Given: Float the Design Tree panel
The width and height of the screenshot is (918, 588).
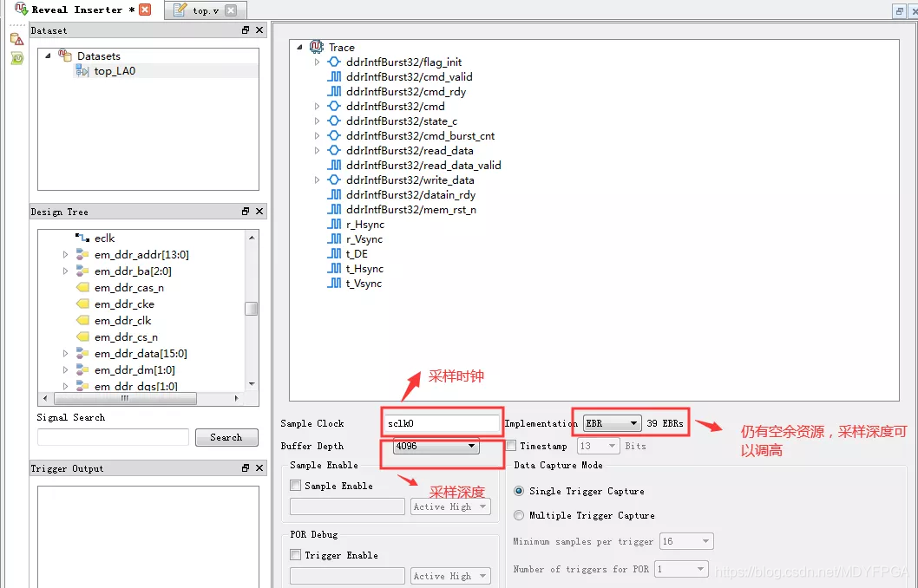Looking at the screenshot, I should (246, 212).
